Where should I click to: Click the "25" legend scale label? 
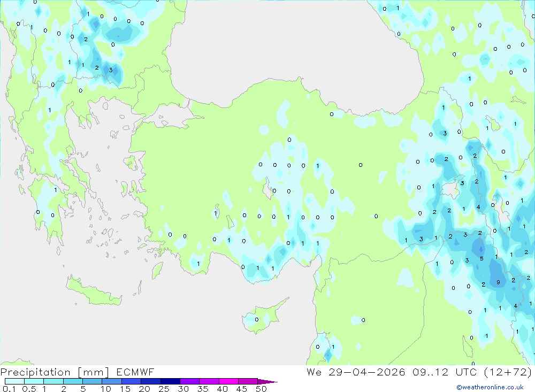164,389
